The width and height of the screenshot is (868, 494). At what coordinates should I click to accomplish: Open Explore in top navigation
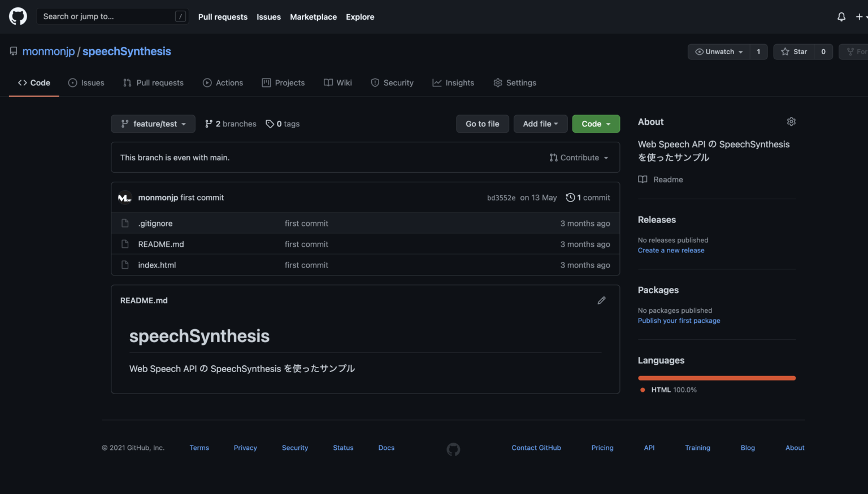360,17
